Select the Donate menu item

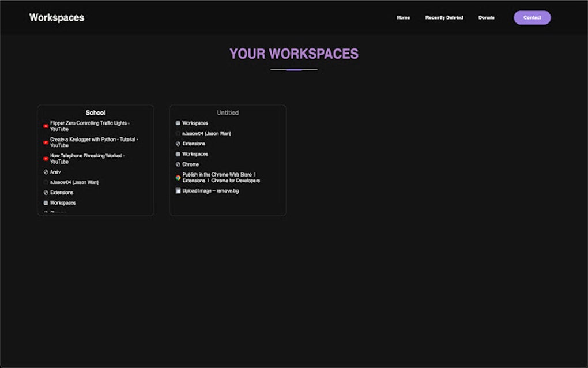486,17
